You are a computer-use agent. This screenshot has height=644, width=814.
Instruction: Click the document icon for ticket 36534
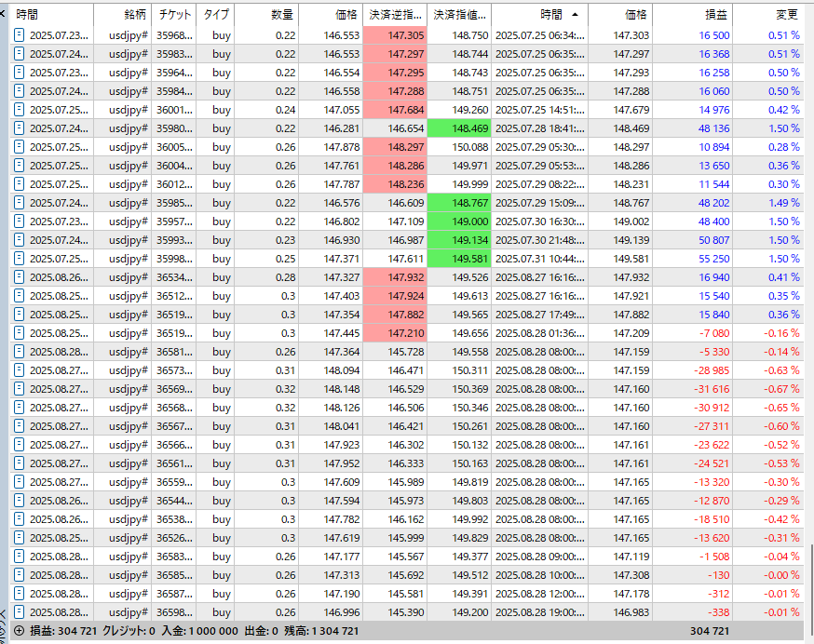click(20, 277)
